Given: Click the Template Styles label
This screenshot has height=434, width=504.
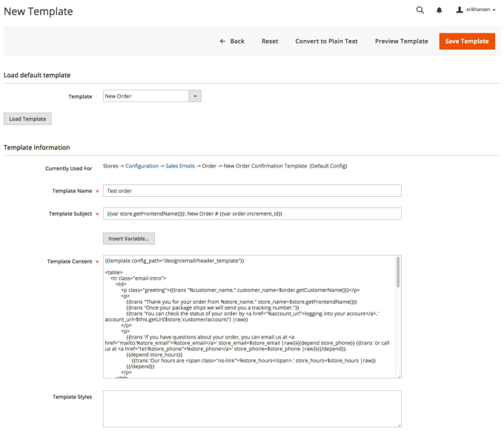Looking at the screenshot, I should 73,397.
